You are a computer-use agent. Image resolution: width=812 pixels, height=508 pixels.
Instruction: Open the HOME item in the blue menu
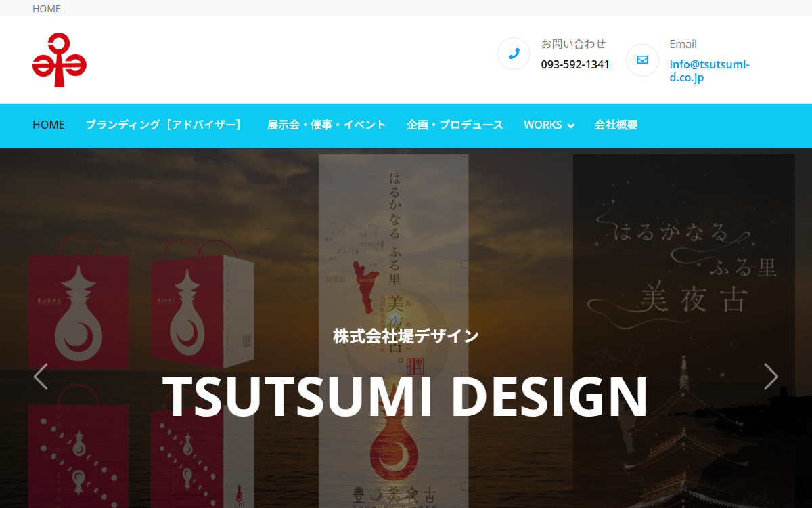click(49, 125)
